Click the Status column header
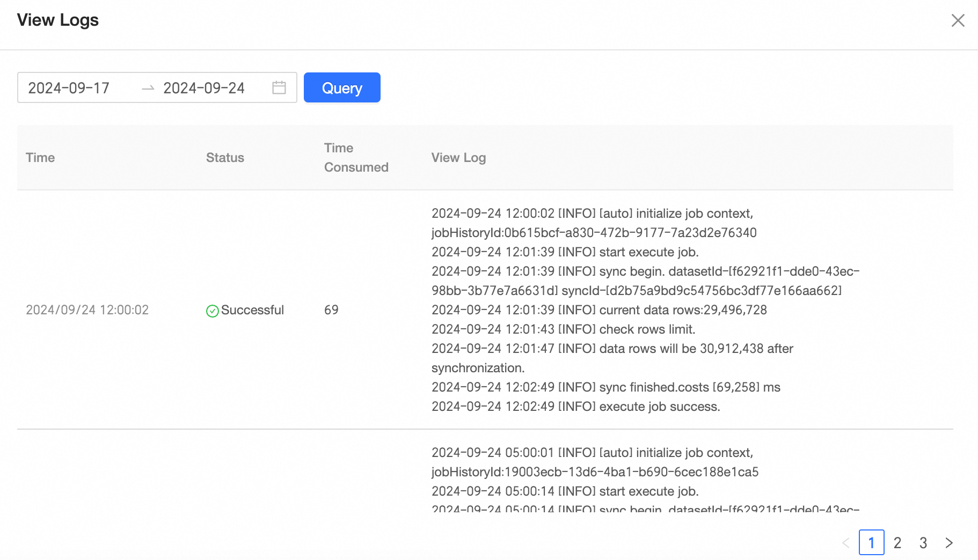 coord(225,158)
